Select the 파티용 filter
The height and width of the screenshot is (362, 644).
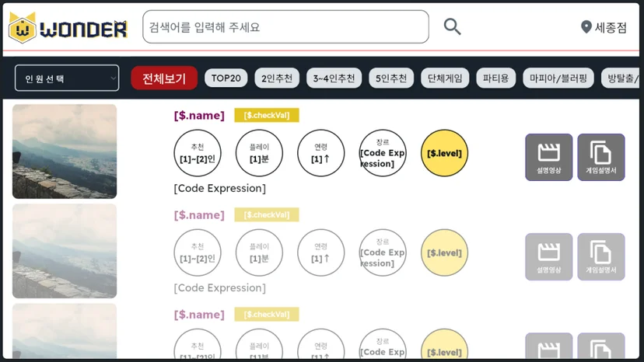pyautogui.click(x=495, y=78)
